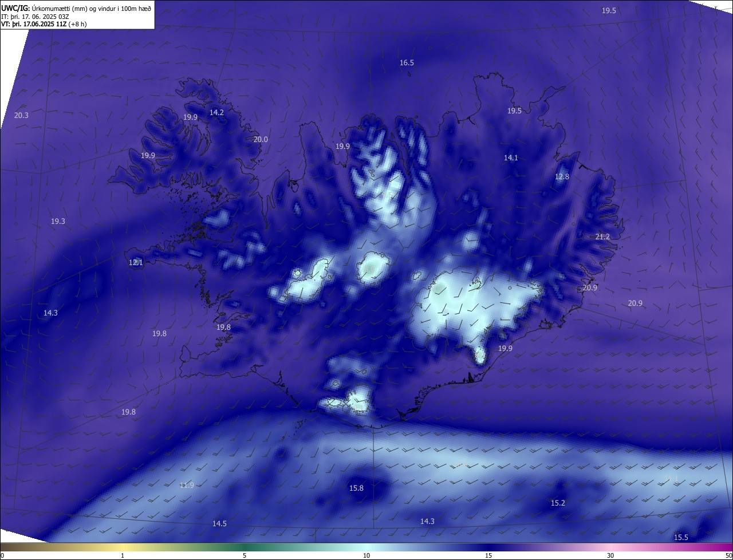This screenshot has width=733, height=560.
Task: Click the 20.3 value on the map
Action: (x=21, y=116)
